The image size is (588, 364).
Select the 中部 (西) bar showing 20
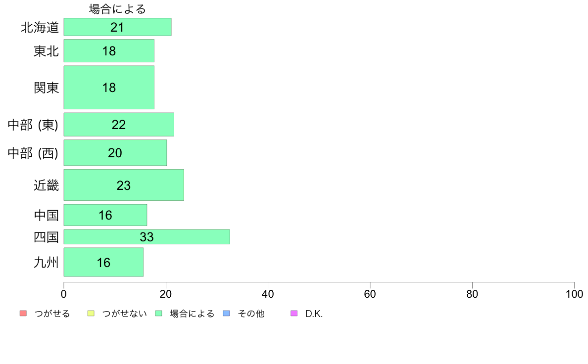115,152
